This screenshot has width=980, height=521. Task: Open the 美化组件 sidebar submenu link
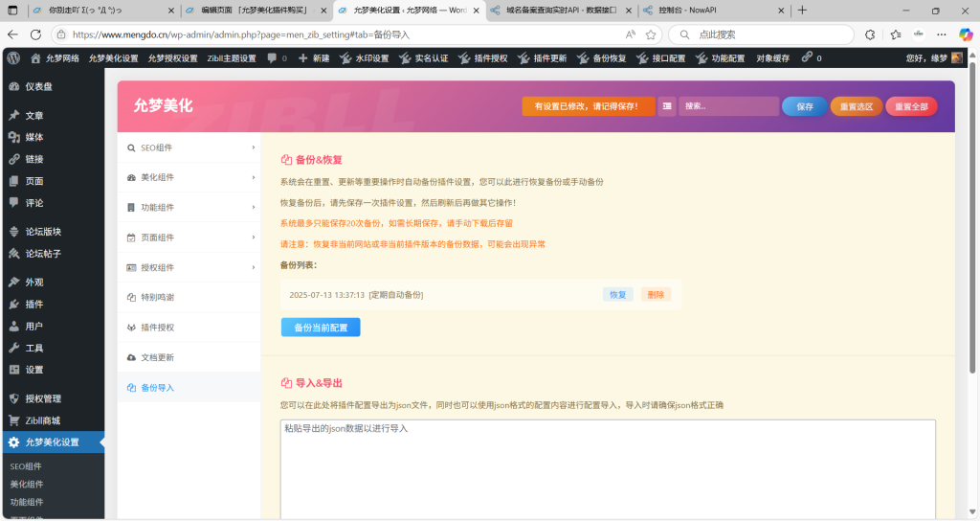[27, 484]
